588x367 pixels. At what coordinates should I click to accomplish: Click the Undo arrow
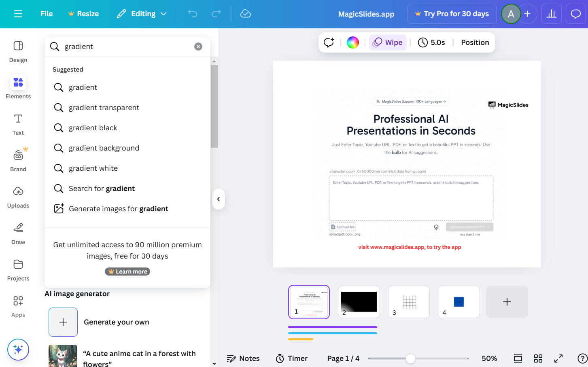193,14
